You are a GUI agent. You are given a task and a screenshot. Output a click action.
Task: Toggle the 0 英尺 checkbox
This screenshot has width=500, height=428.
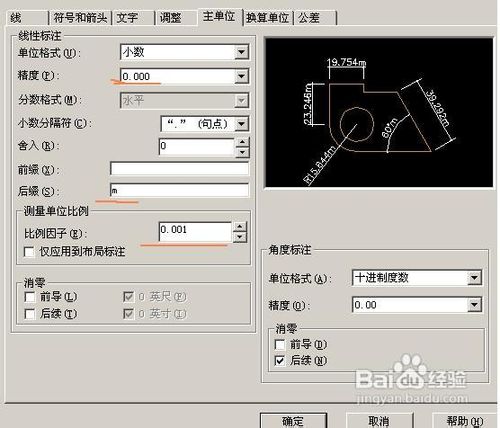128,296
